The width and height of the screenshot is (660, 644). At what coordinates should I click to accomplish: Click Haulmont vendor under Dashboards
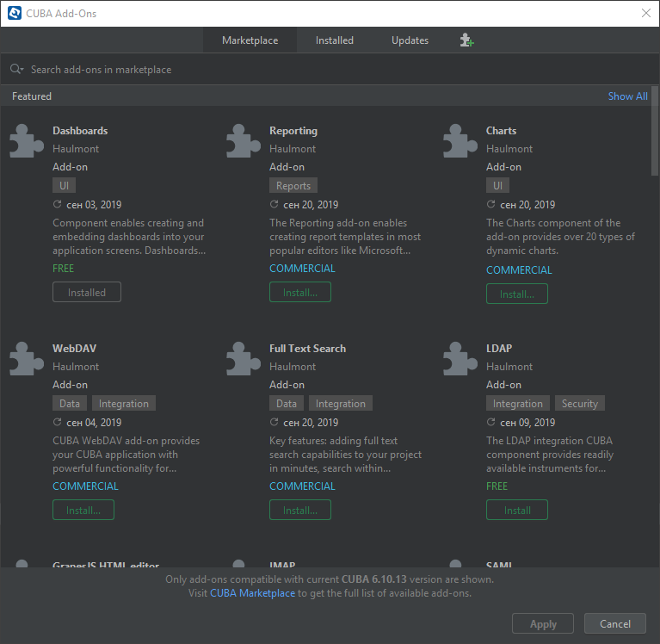(76, 149)
